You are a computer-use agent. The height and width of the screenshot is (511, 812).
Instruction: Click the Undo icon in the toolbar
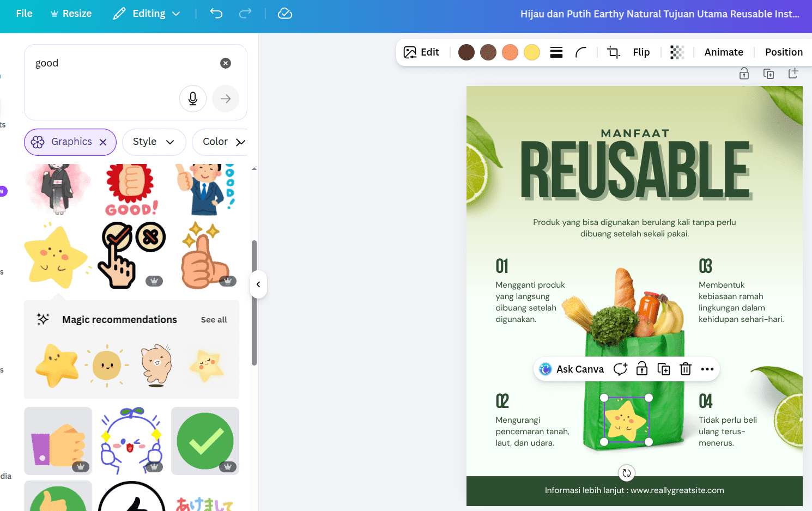point(216,14)
